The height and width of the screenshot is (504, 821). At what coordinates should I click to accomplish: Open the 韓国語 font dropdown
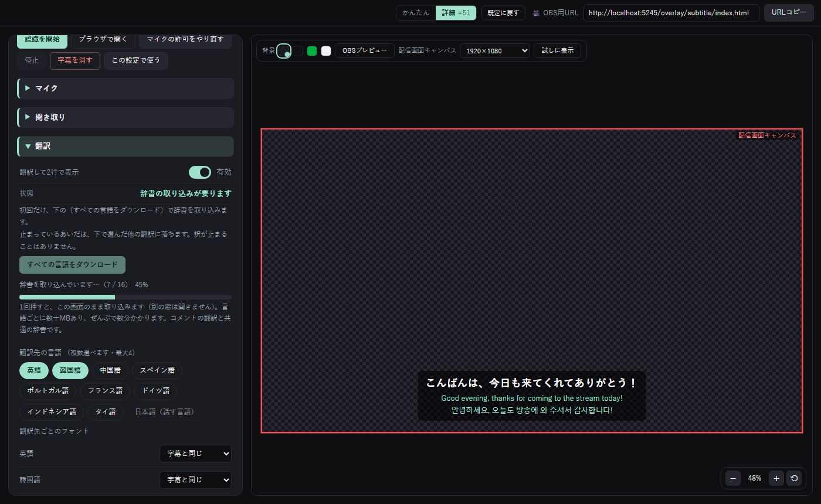[x=195, y=480]
